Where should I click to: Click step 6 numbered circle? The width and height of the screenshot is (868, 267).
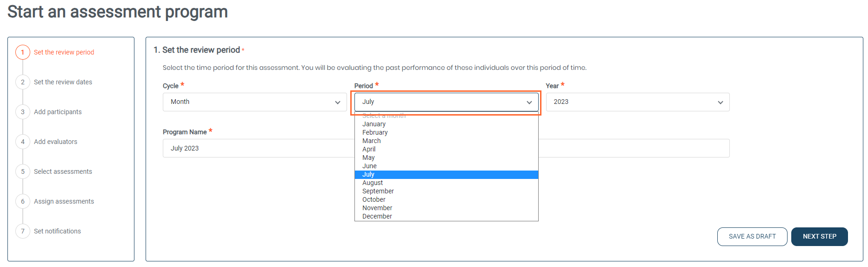pyautogui.click(x=23, y=201)
